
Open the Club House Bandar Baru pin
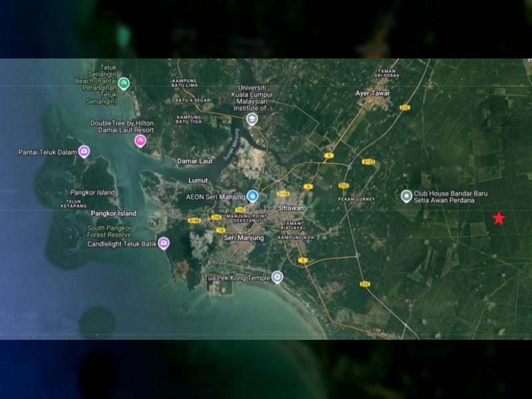406,196
